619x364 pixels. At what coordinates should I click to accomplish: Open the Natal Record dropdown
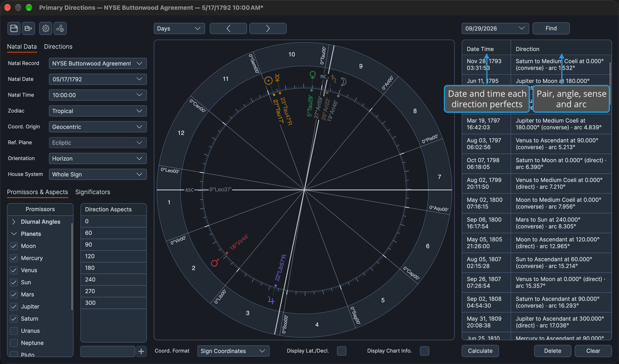(98, 63)
